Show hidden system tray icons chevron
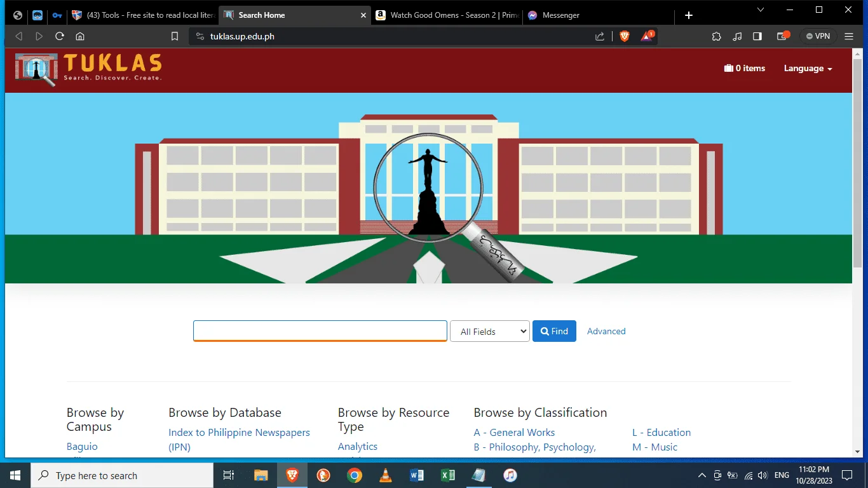This screenshot has width=868, height=488. click(702, 475)
